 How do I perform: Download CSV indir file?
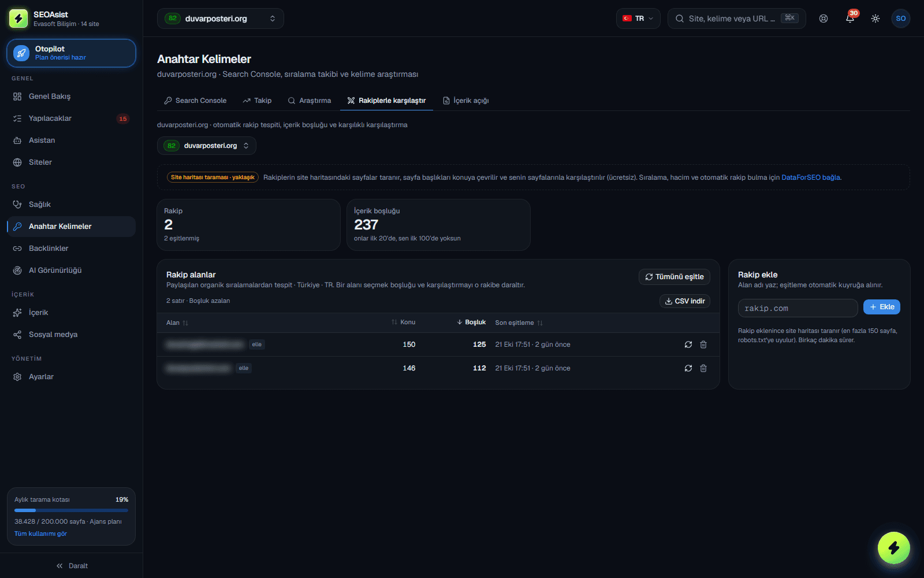(x=685, y=301)
